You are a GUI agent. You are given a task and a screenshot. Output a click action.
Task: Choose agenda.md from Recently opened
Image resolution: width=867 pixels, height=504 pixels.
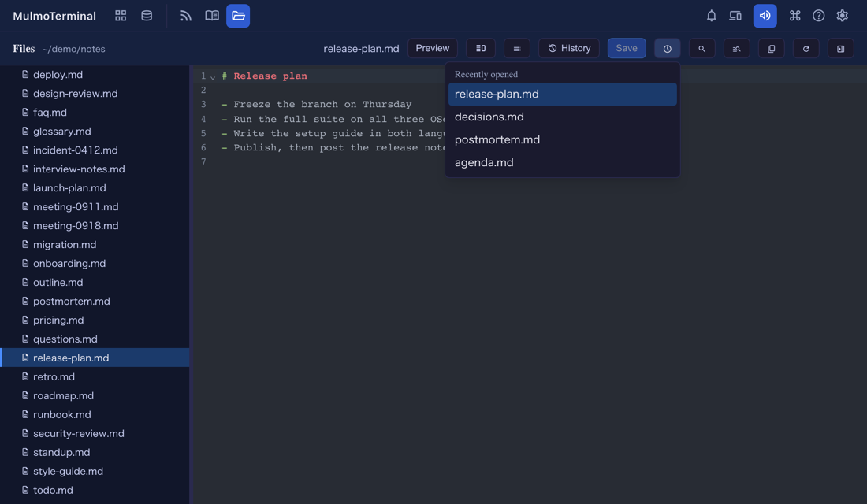pyautogui.click(x=562, y=162)
